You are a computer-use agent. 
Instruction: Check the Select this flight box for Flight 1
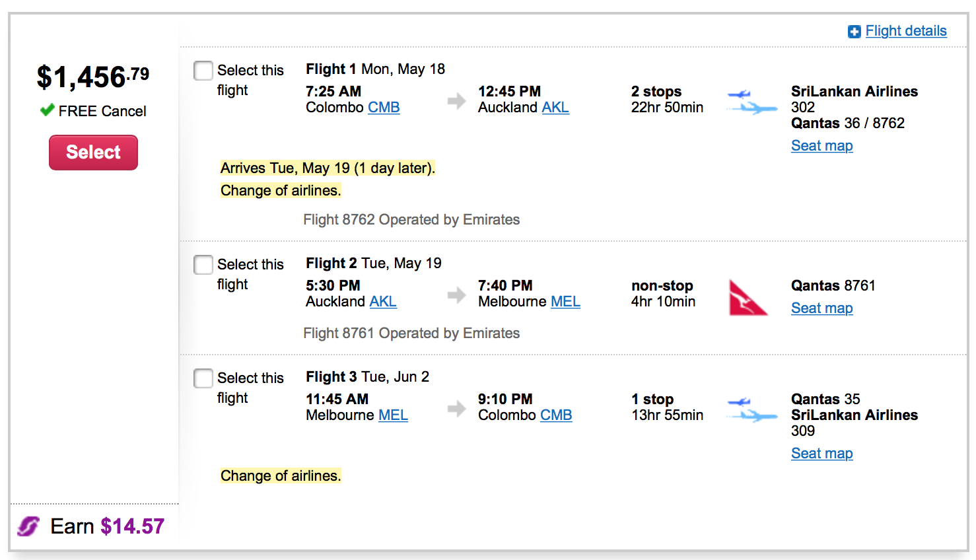203,71
